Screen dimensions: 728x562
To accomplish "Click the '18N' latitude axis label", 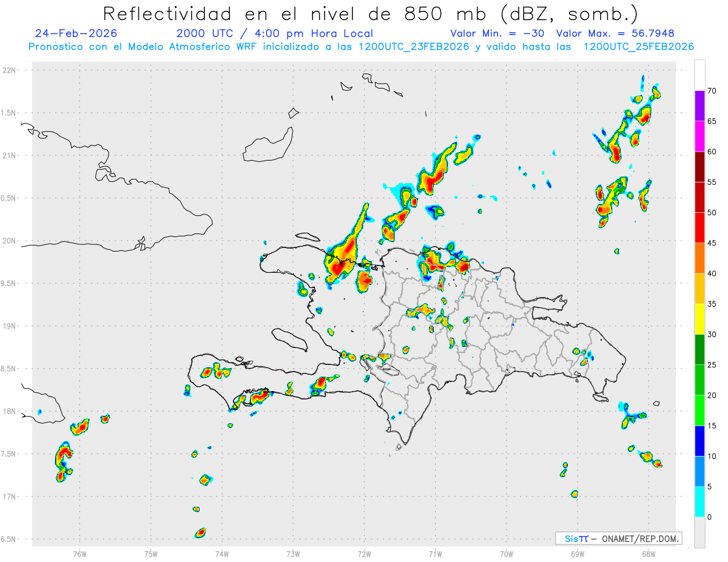I will tap(10, 412).
